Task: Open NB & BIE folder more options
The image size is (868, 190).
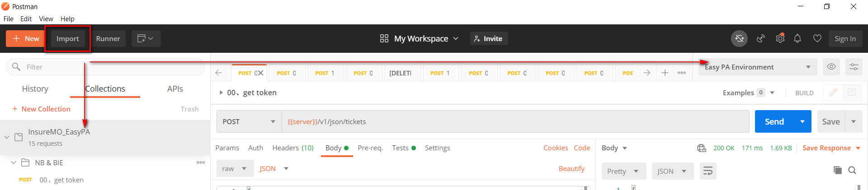Action: (201, 162)
